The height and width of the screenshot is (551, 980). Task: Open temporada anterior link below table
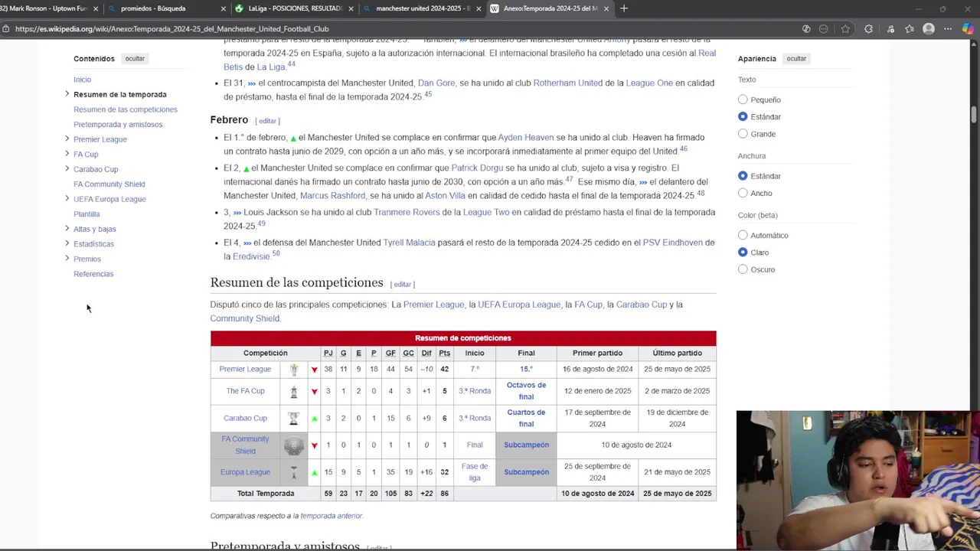(x=331, y=516)
